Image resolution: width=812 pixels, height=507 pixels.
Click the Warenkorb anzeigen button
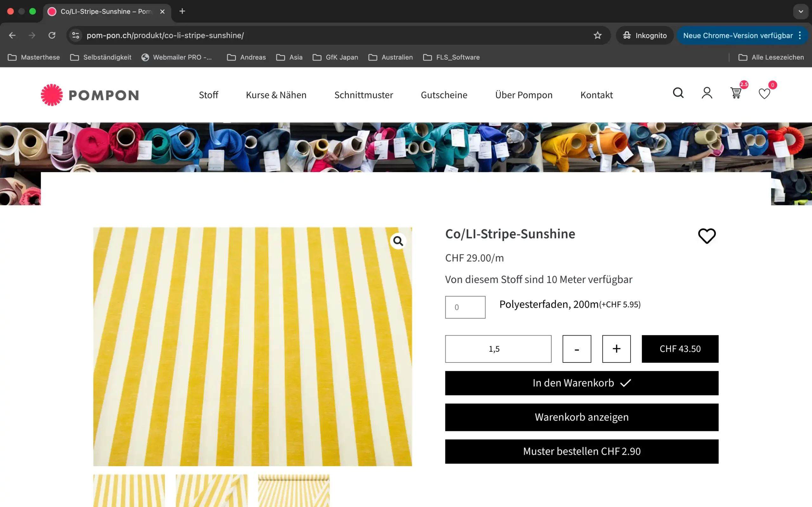point(581,417)
